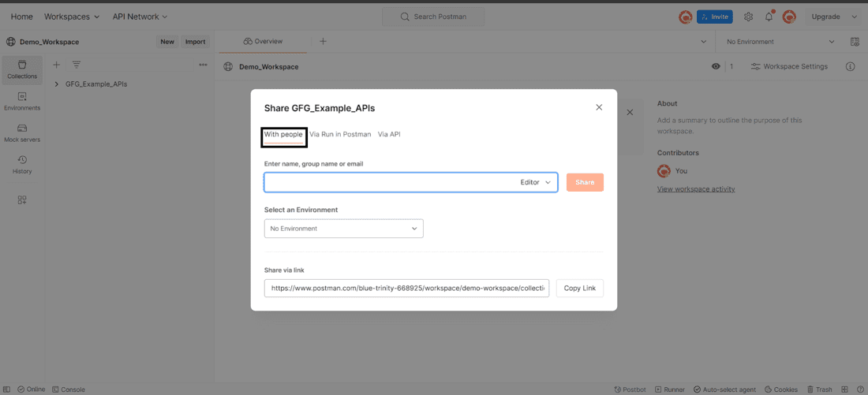Toggle the workspace watch eye icon

pyautogui.click(x=716, y=67)
